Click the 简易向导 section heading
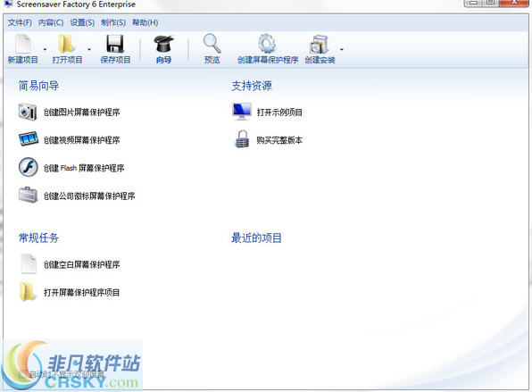The width and height of the screenshot is (532, 392). coord(38,86)
